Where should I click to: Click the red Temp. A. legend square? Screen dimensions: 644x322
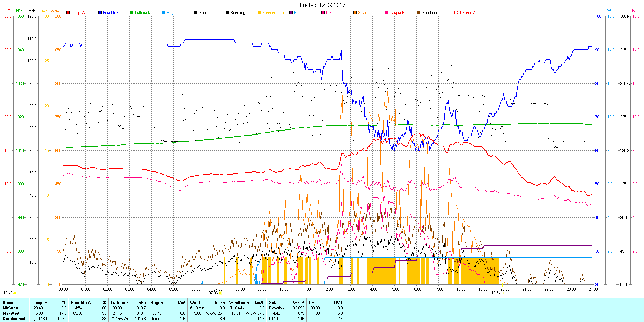68,13
